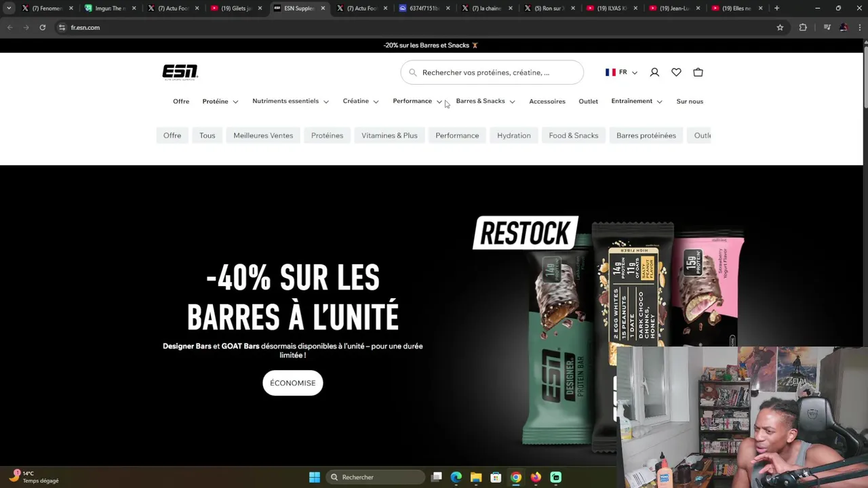This screenshot has height=488, width=868.
Task: Open the Sur nous navigation item
Action: pos(690,102)
